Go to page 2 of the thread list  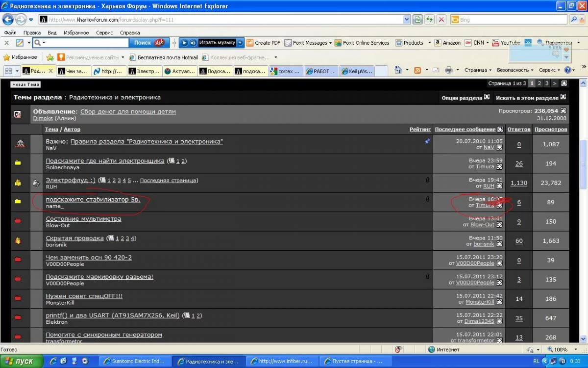point(539,83)
